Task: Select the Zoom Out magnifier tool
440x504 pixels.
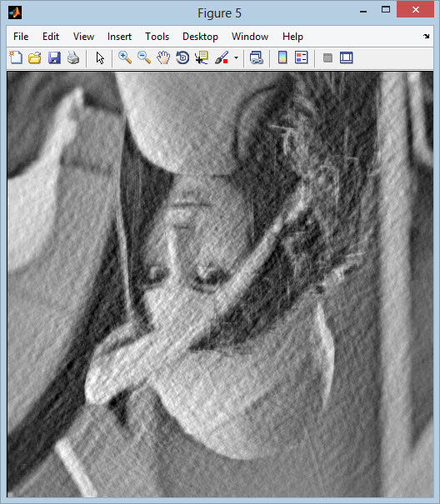Action: (144, 57)
